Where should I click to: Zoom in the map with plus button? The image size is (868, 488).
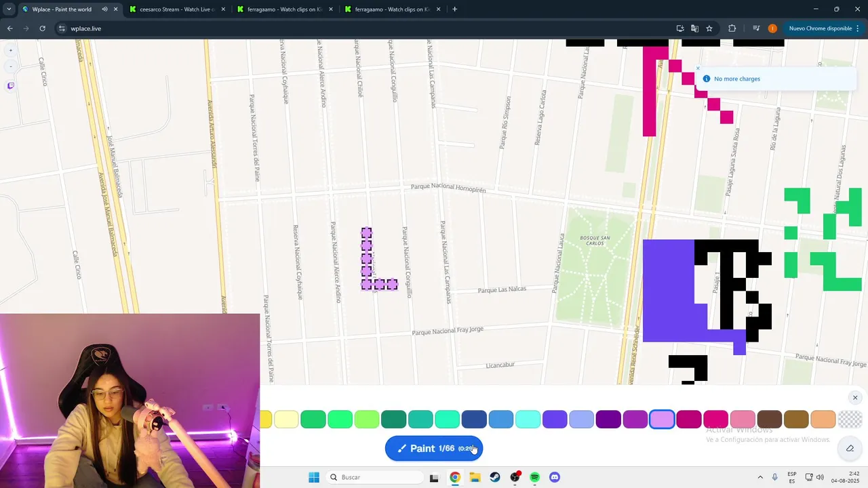[x=10, y=50]
